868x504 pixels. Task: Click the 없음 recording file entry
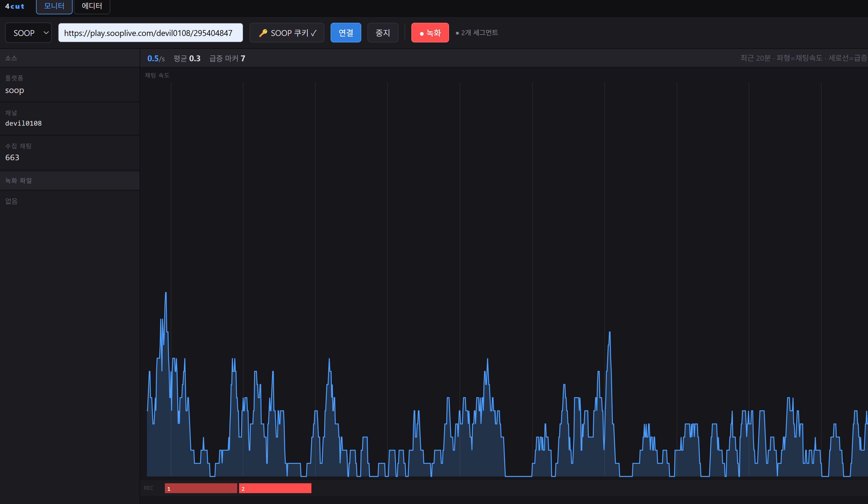click(11, 201)
